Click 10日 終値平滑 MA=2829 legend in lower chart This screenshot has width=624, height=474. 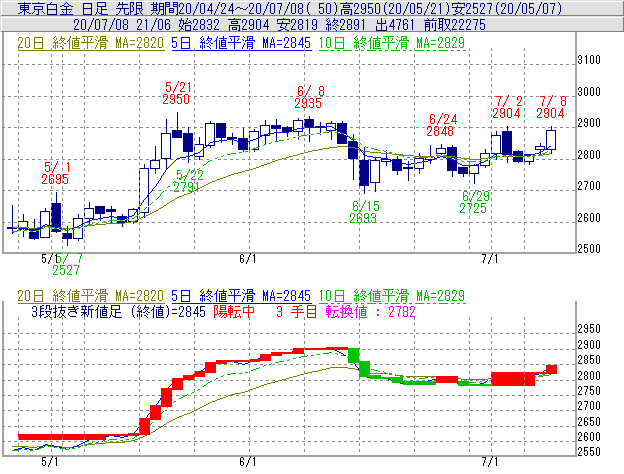click(x=392, y=296)
